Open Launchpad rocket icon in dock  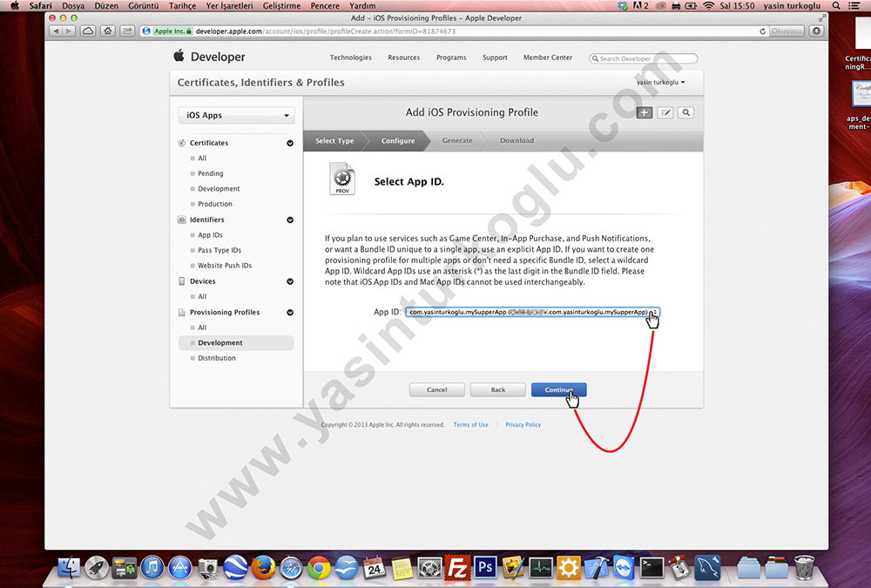97,568
